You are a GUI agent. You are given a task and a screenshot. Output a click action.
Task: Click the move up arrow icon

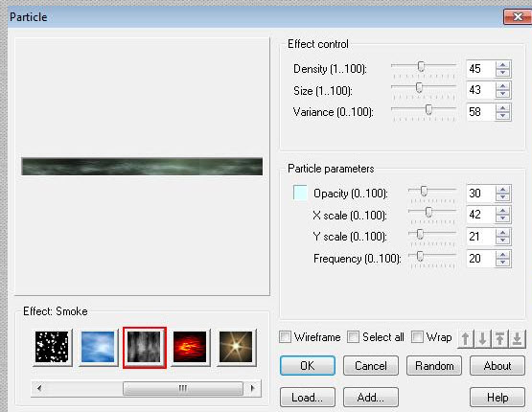pyautogui.click(x=466, y=338)
